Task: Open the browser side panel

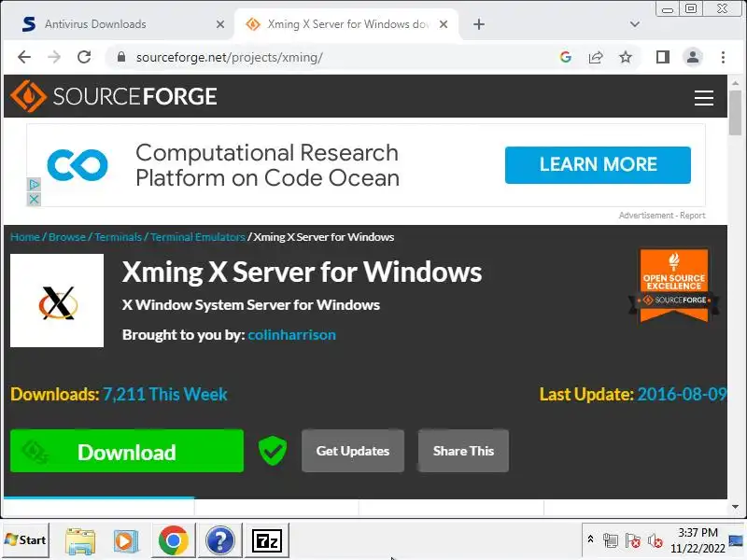Action: pos(663,57)
